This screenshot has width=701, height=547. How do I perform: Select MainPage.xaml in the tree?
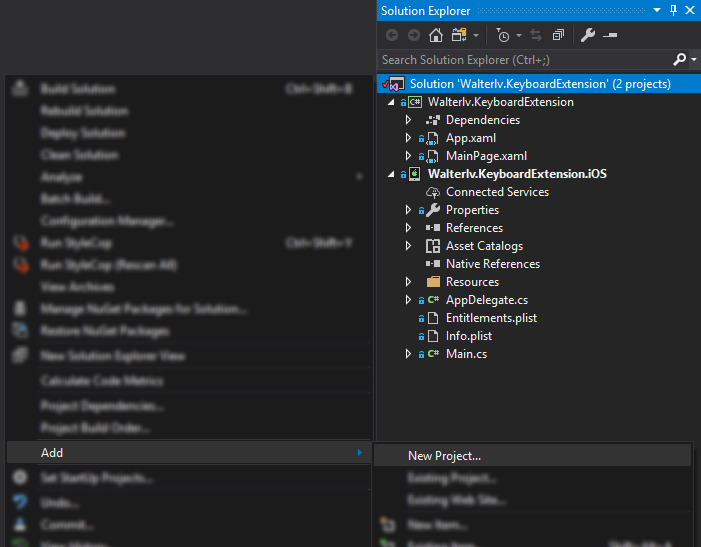pyautogui.click(x=486, y=156)
